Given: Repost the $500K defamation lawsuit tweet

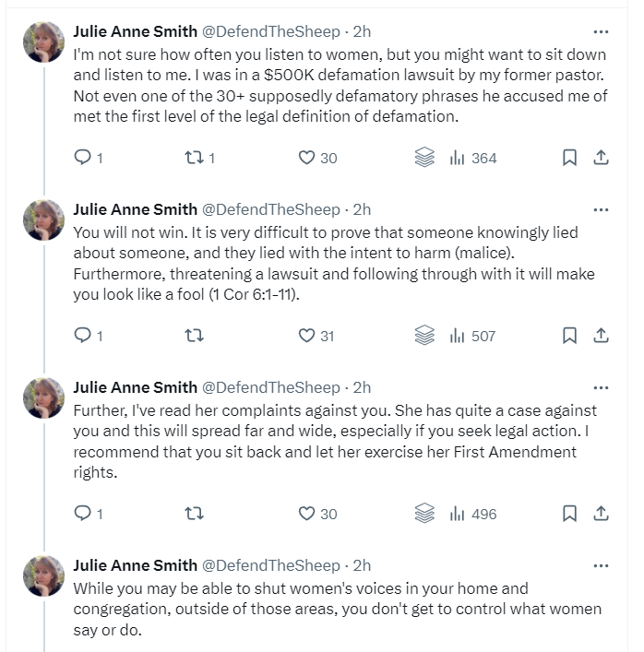Looking at the screenshot, I should coord(194,158).
